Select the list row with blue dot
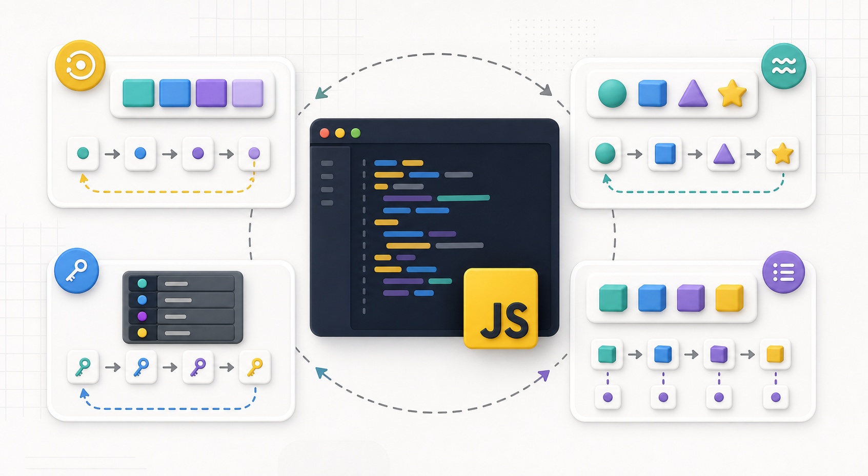The height and width of the screenshot is (476, 868). click(182, 300)
